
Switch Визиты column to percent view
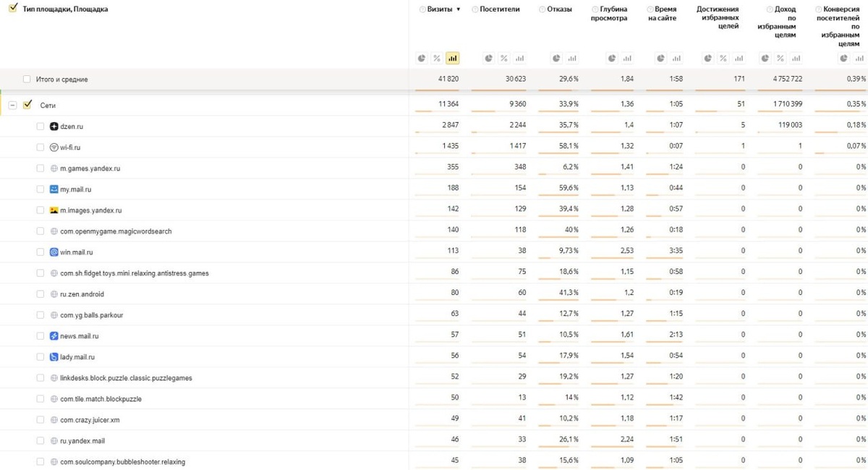pyautogui.click(x=437, y=58)
